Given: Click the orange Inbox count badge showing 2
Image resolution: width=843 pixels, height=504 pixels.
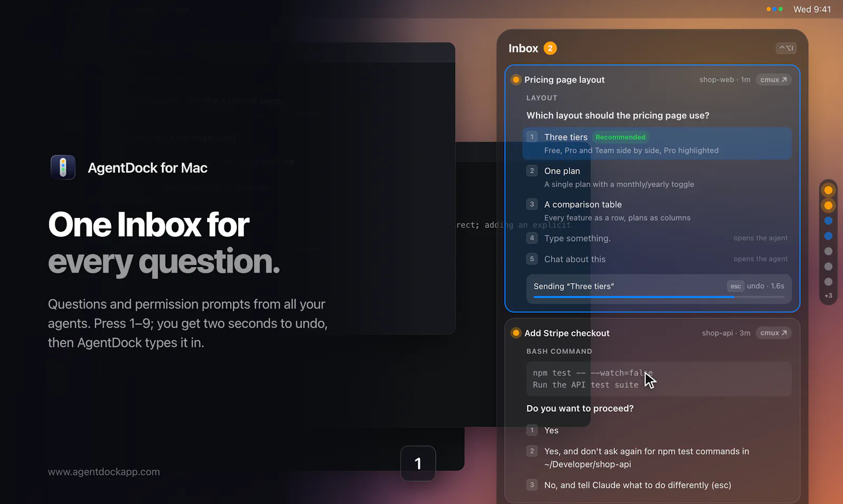Looking at the screenshot, I should click(x=550, y=48).
